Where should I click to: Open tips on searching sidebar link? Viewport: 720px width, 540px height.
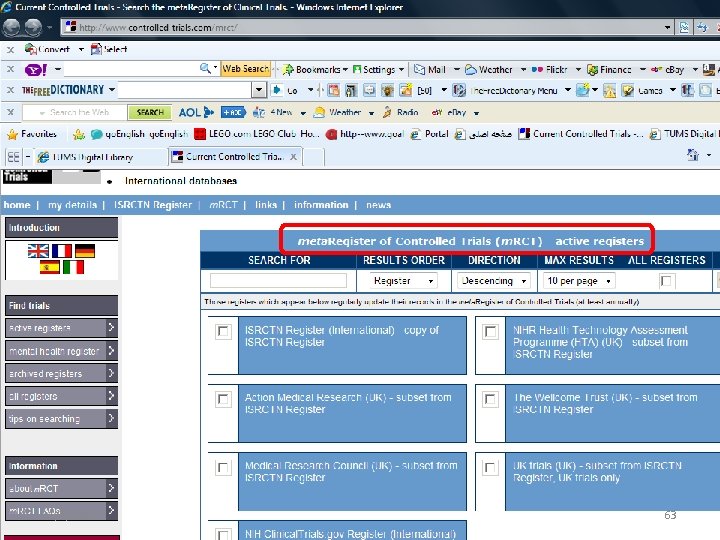click(x=61, y=418)
